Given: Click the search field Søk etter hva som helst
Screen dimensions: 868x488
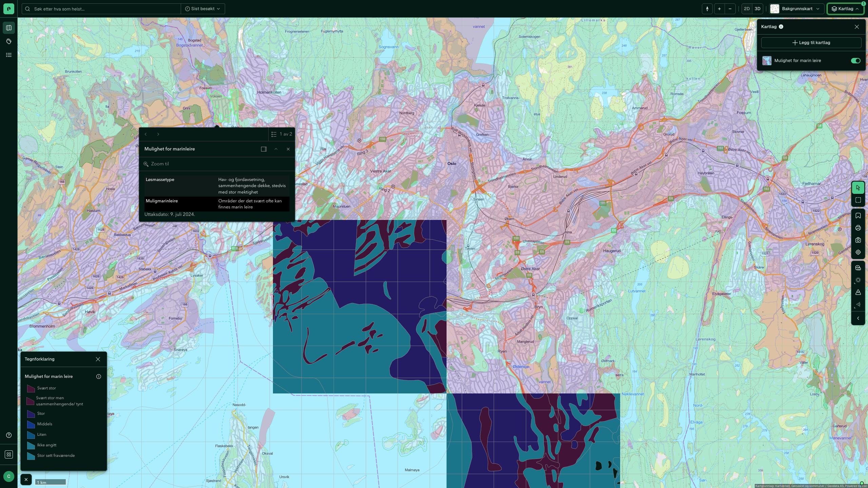Looking at the screenshot, I should point(102,9).
